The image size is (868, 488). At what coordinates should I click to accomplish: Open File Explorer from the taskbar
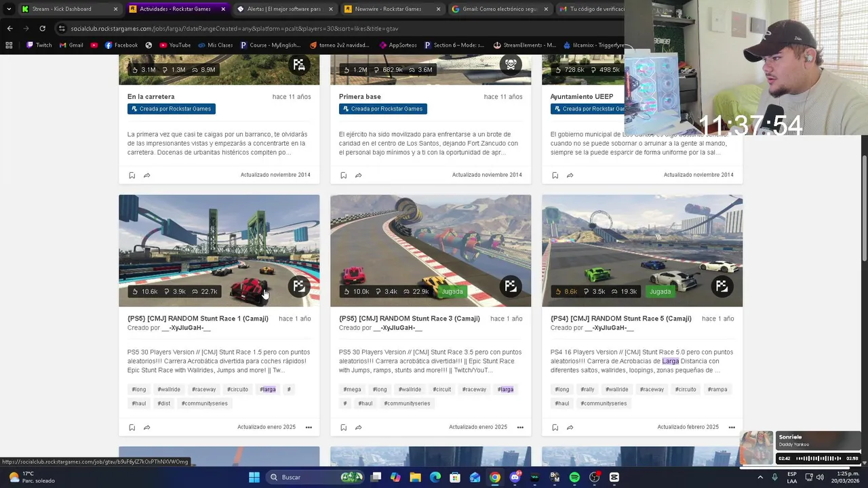415,477
